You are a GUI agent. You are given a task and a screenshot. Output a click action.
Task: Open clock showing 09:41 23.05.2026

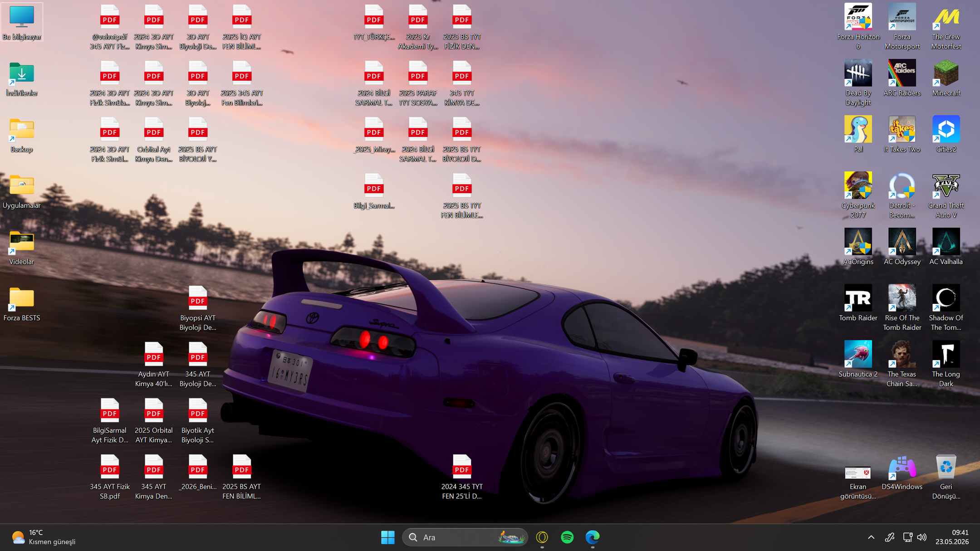click(x=952, y=537)
